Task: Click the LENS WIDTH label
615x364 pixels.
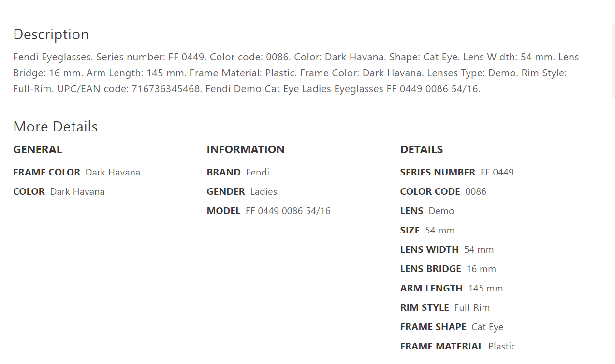Action: coord(429,250)
